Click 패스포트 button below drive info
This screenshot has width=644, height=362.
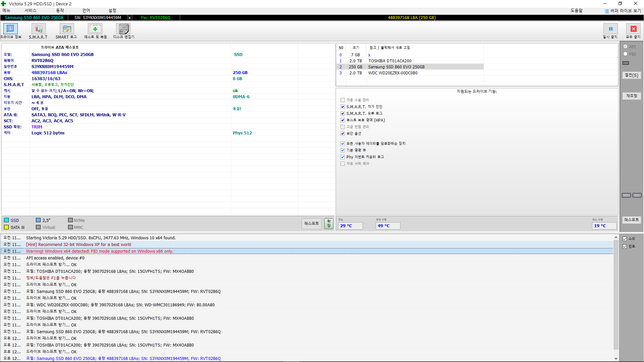(x=311, y=224)
